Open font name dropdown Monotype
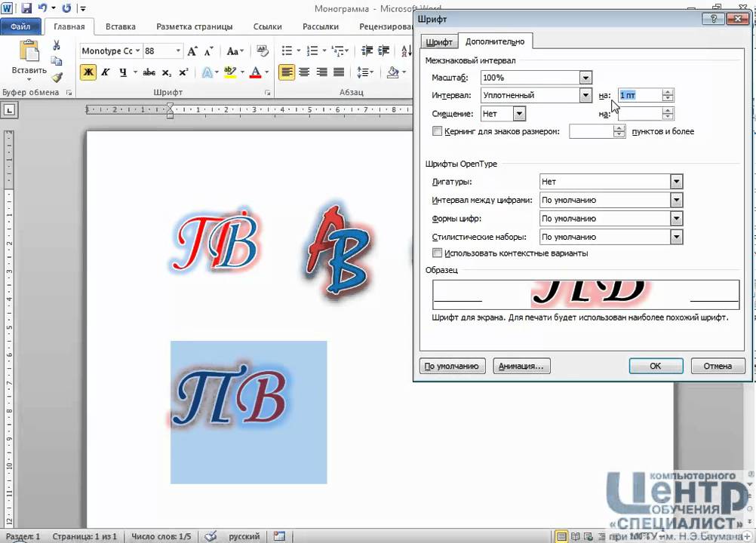 [137, 51]
